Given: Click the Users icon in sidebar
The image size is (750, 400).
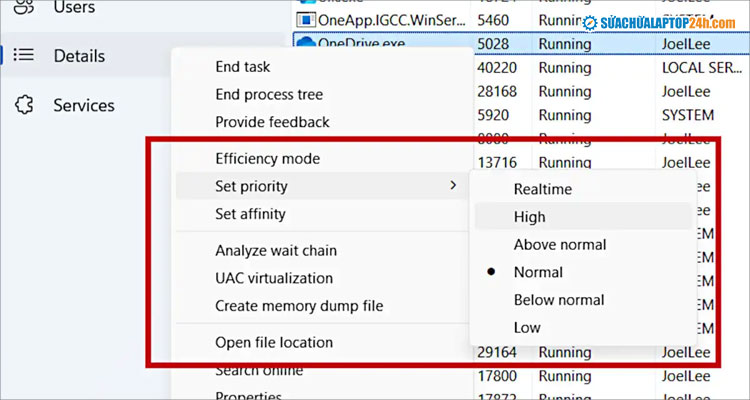Looking at the screenshot, I should [25, 8].
